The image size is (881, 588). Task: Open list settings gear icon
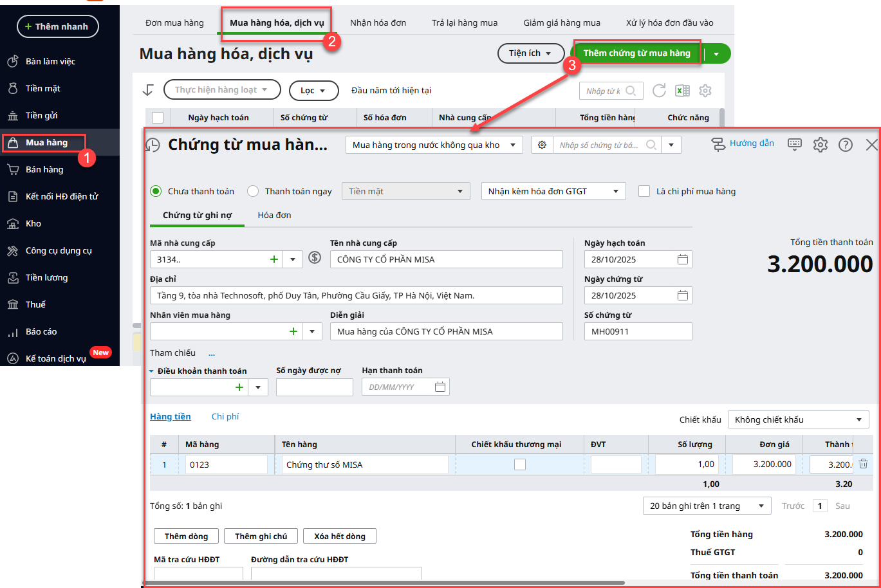(705, 91)
